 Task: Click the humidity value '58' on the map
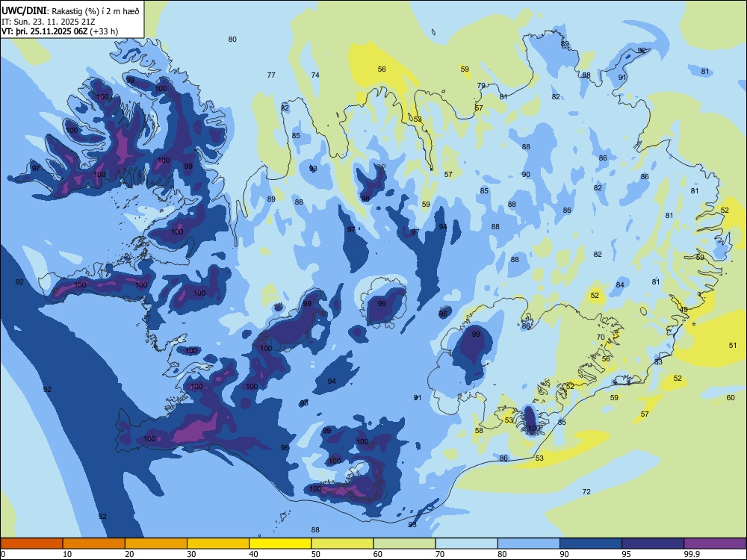pos(479,431)
